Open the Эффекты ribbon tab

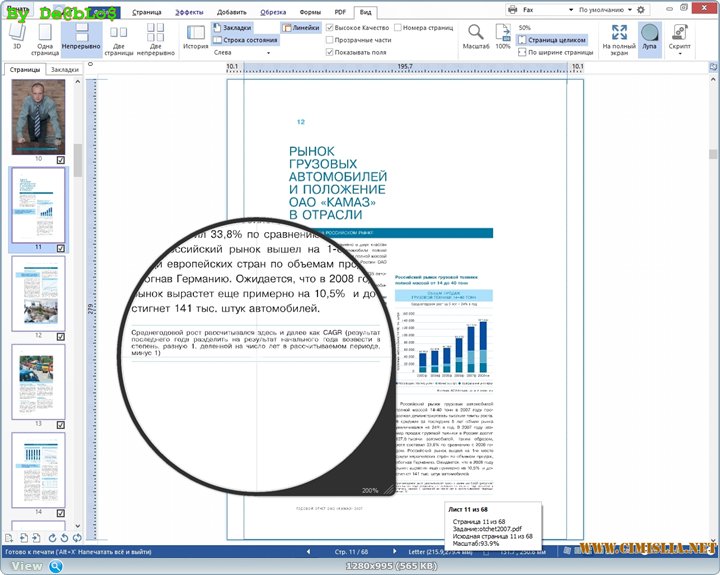189,11
